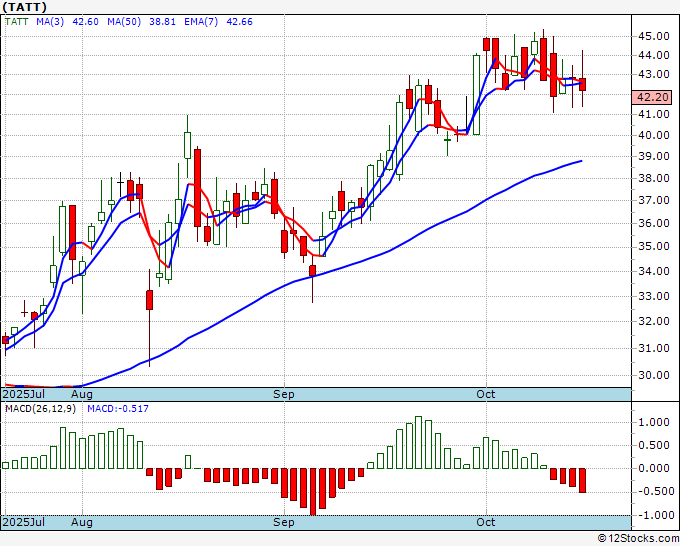Click the 38.00 price axis label
Screen dimensions: 680x546
654,178
